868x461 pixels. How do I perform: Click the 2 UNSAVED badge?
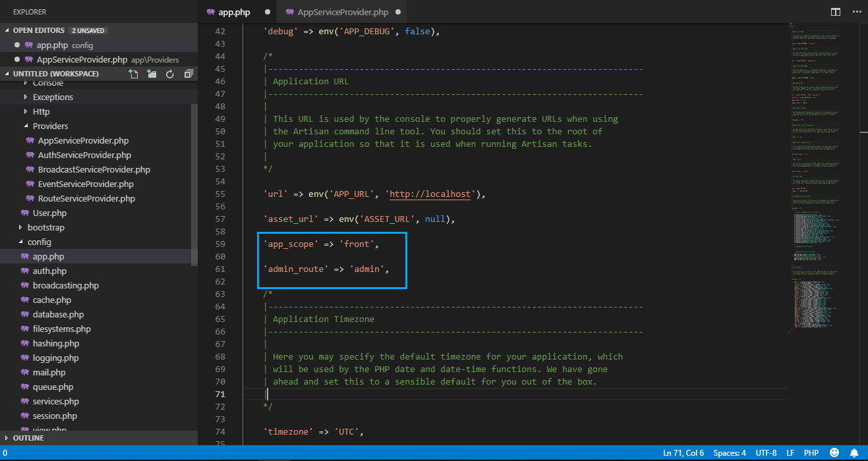(x=88, y=31)
